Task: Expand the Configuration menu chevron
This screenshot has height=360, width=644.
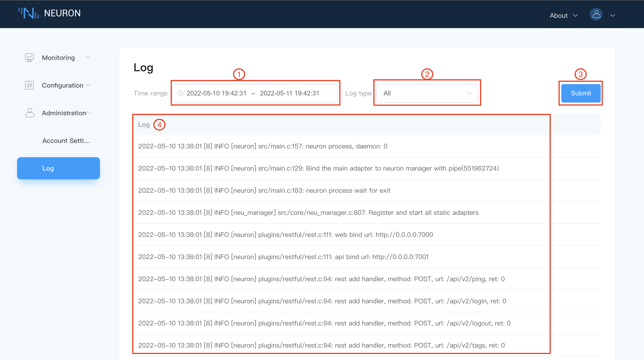Action: click(x=88, y=85)
